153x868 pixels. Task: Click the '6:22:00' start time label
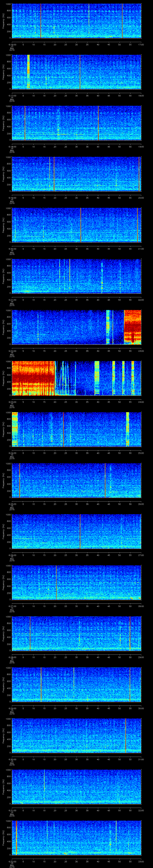[12, 351]
